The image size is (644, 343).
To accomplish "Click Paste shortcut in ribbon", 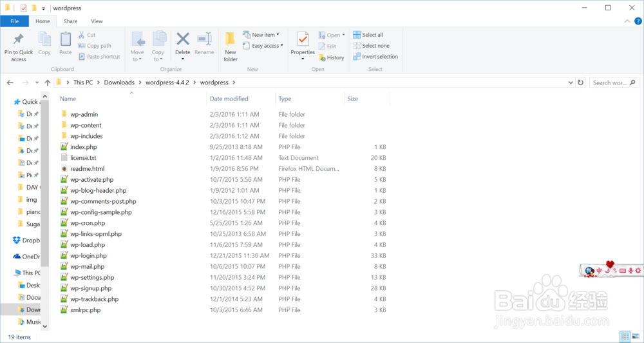I will tap(99, 57).
